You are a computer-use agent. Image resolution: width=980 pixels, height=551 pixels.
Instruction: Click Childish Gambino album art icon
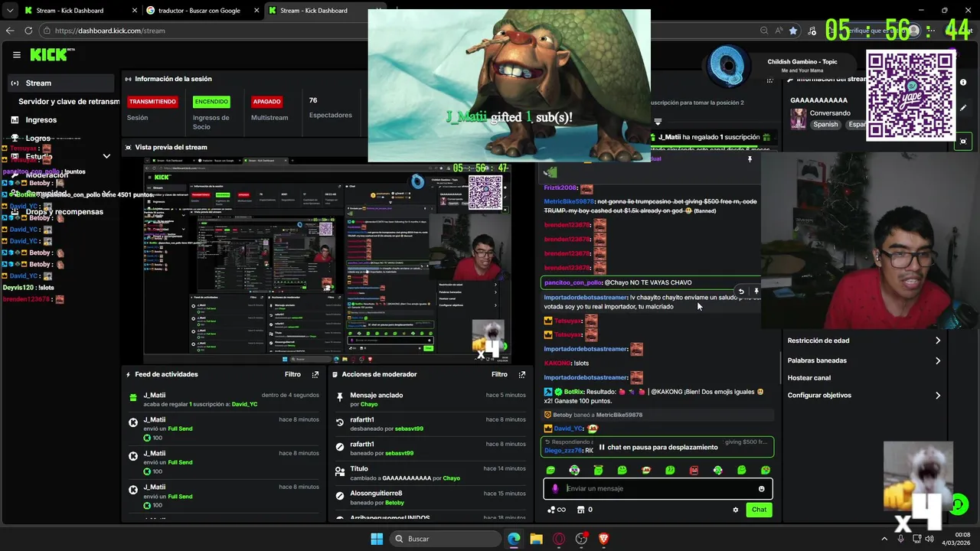[x=727, y=66]
